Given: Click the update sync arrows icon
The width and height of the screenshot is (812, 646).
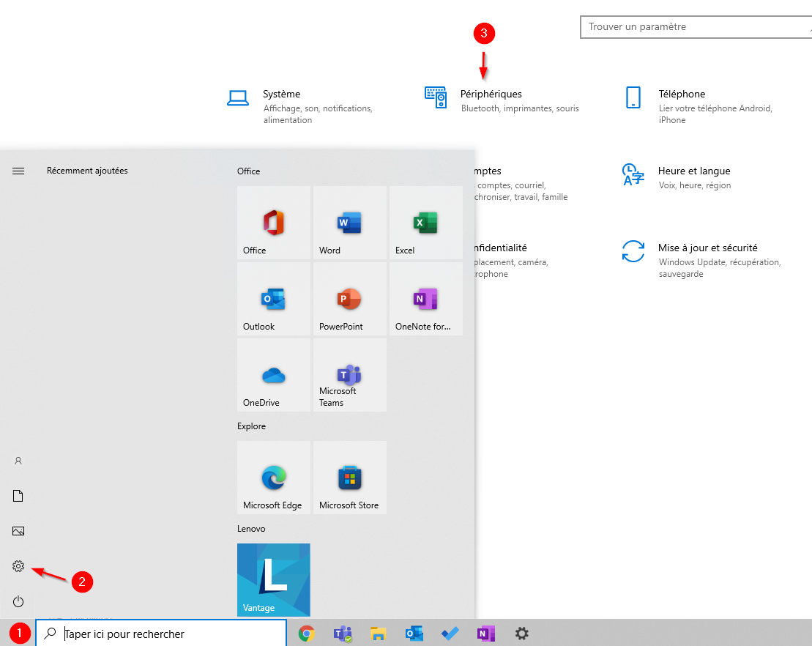Looking at the screenshot, I should (x=633, y=251).
